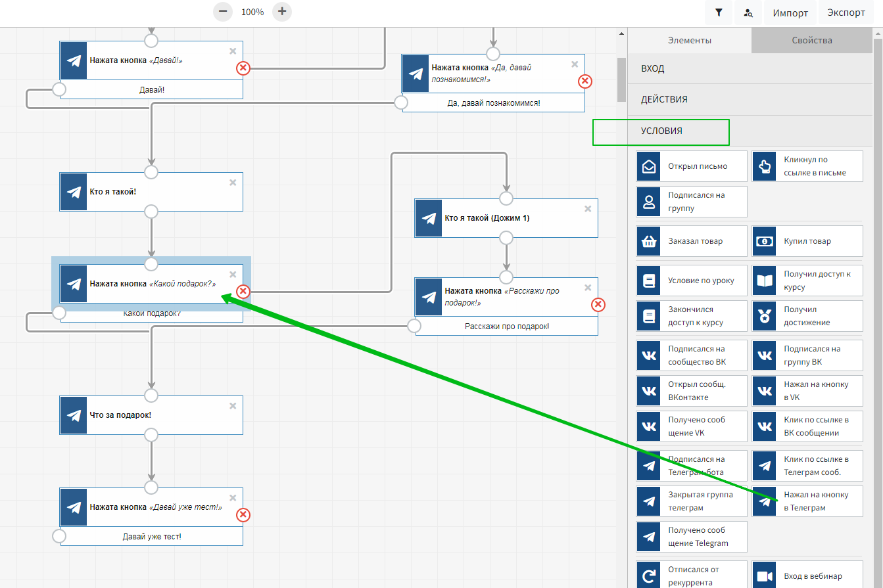Click the user search icon

748,12
